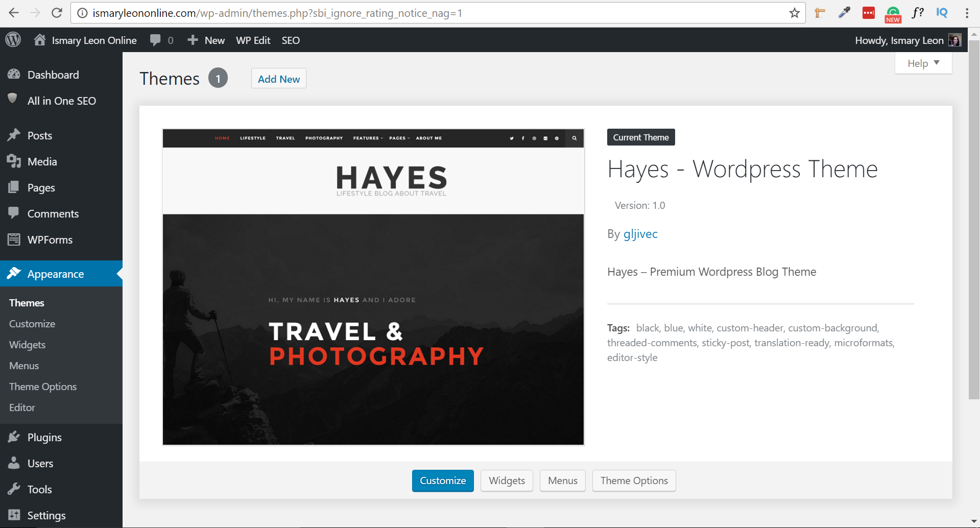Open Chrome three-dot menu
This screenshot has width=980, height=528.
967,13
